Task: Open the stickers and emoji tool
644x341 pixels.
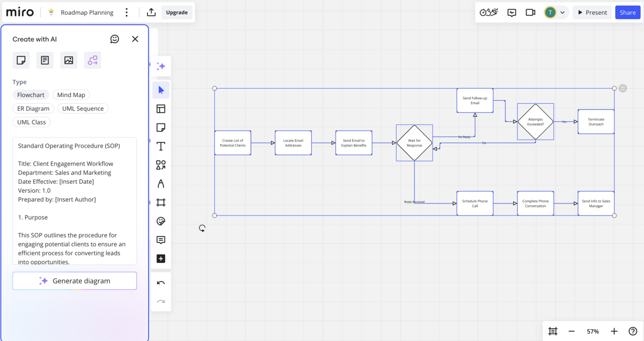Action: pos(161,221)
